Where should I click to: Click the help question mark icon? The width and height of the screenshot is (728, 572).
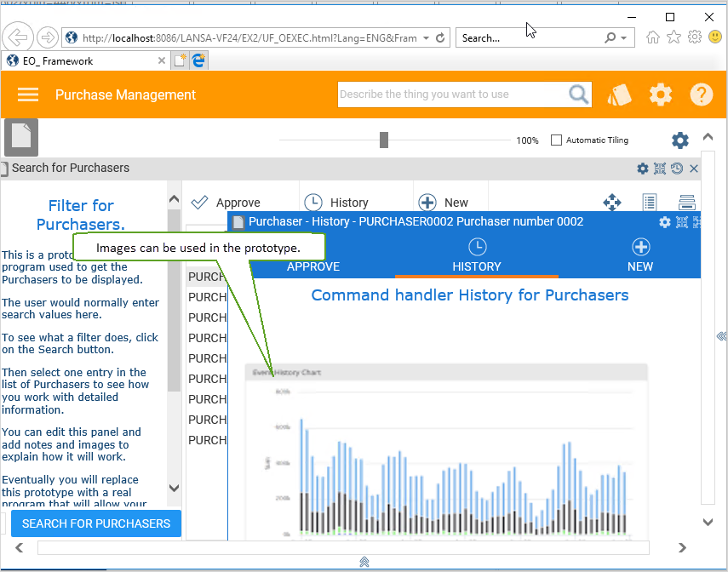coord(701,94)
